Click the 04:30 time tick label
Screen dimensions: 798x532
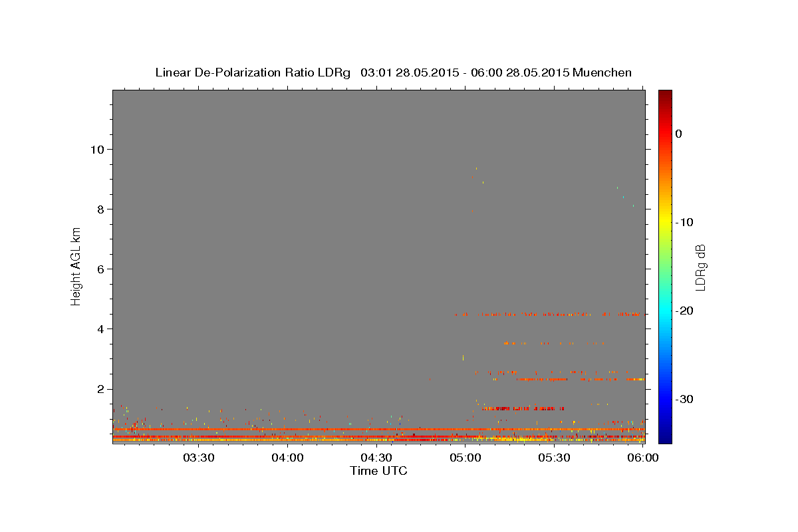pyautogui.click(x=376, y=458)
